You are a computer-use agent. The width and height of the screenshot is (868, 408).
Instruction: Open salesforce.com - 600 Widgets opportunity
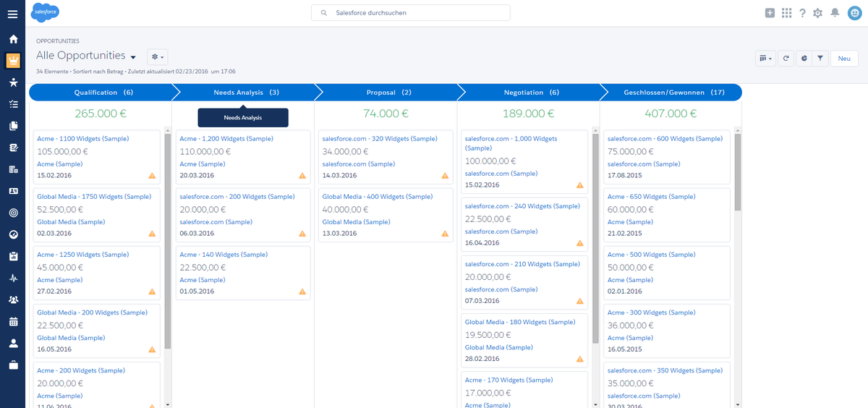(x=665, y=138)
